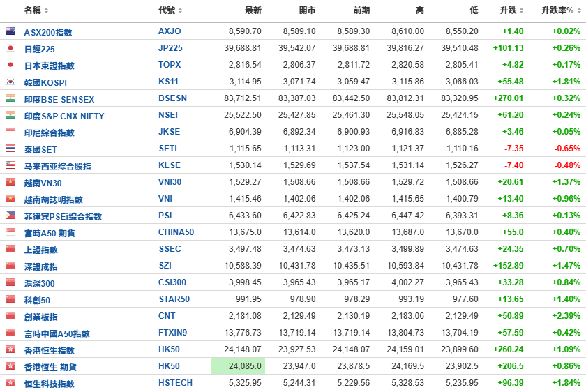Click the Hong Kong flag beside 恒生科技指數

point(10,383)
